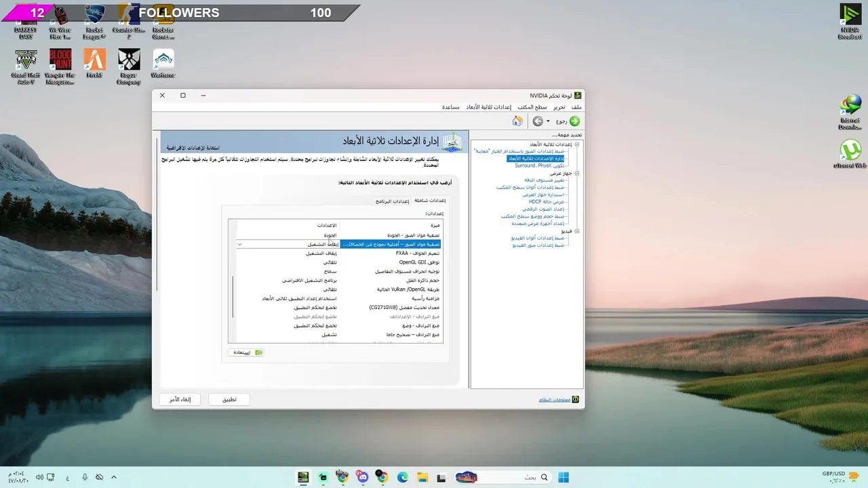Image resolution: width=868 pixels, height=488 pixels.
Task: Click the microphone icon in system tray
Action: 85,478
